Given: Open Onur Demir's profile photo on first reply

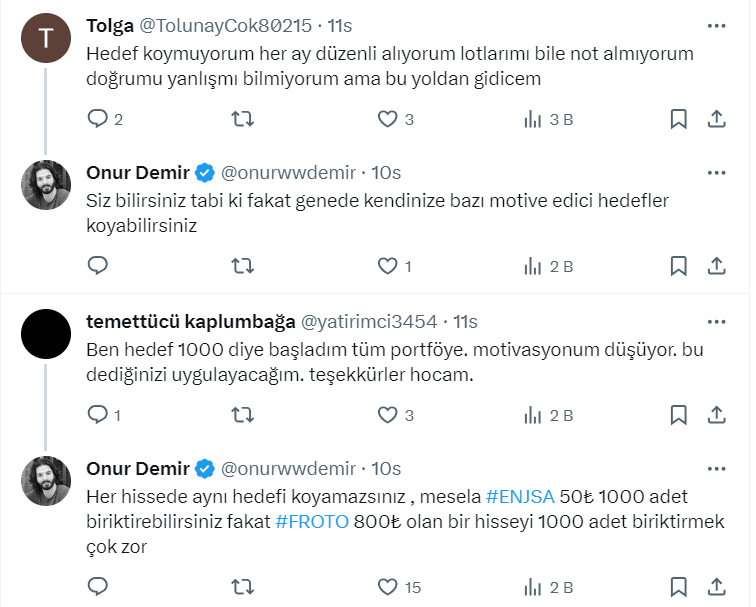Looking at the screenshot, I should [x=46, y=185].
